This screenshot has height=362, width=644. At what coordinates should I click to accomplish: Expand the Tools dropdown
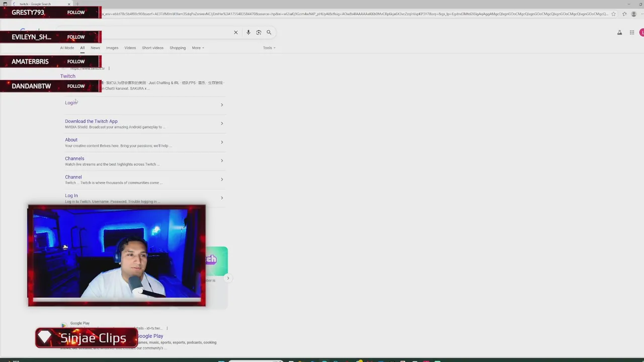pyautogui.click(x=269, y=48)
